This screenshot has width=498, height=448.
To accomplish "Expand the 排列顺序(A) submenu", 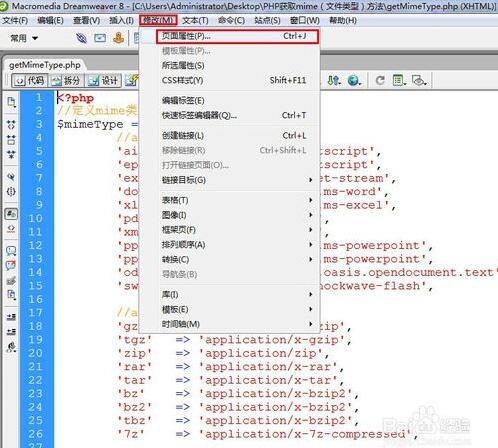I will (229, 245).
